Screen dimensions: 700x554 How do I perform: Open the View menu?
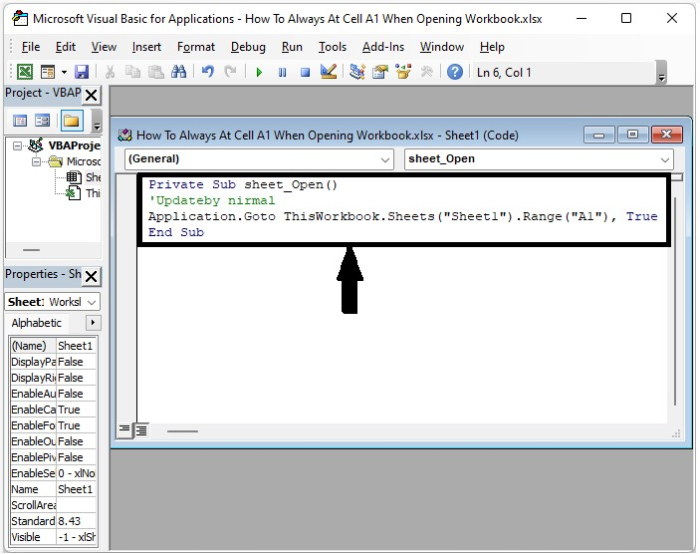tap(104, 47)
